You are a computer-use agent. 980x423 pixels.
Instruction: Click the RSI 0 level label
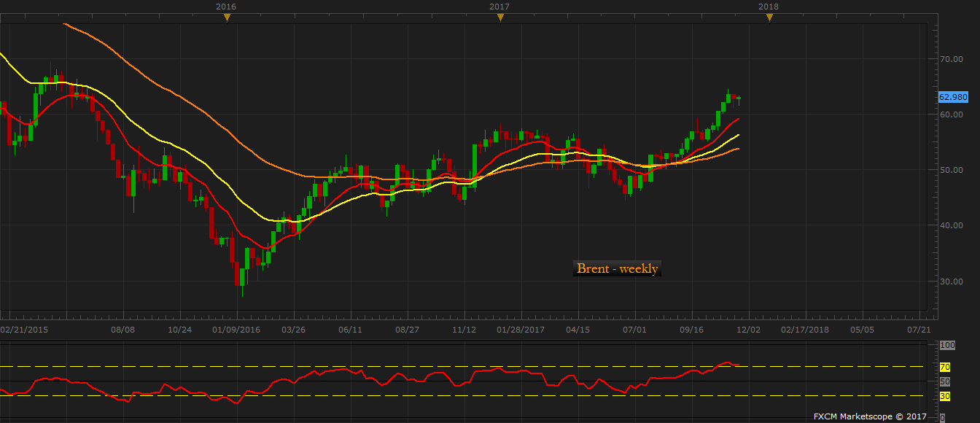[x=942, y=418]
